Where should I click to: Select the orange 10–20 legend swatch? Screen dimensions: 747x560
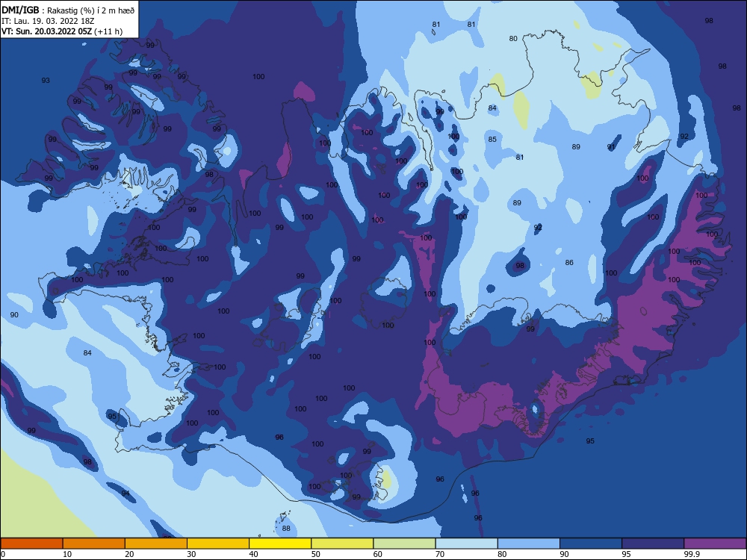94,544
